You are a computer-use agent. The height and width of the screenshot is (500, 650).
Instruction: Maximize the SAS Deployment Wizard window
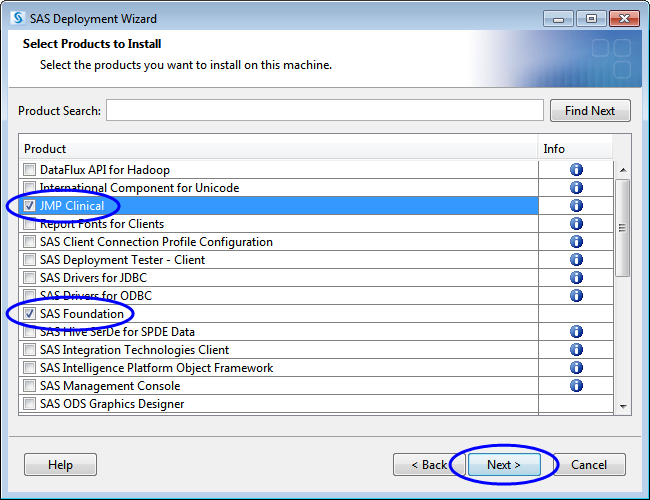(591, 19)
